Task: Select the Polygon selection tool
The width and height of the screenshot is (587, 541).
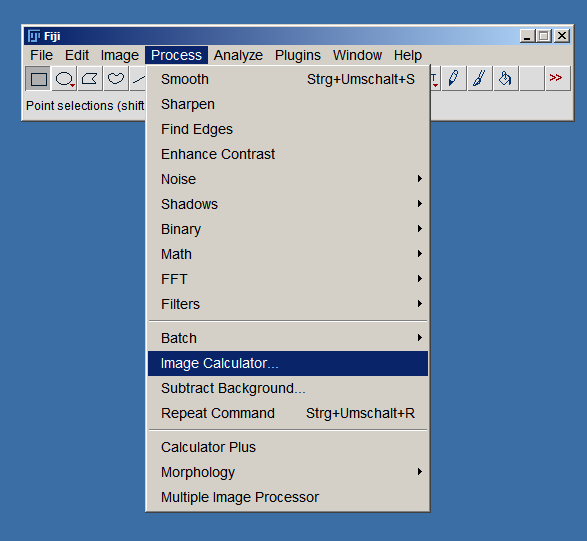Action: tap(90, 79)
